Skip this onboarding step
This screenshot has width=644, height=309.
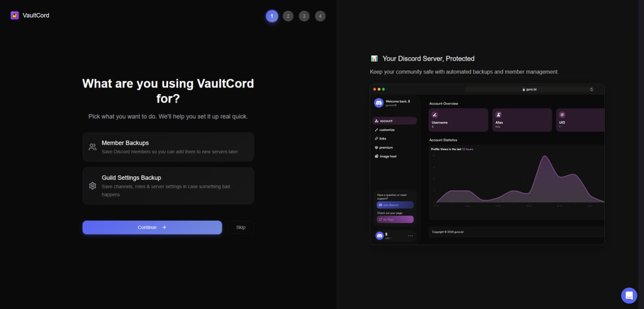pyautogui.click(x=240, y=227)
